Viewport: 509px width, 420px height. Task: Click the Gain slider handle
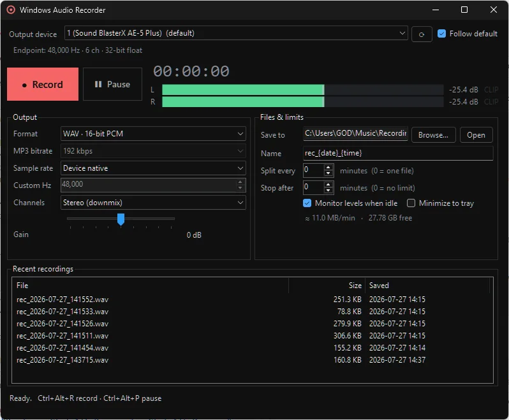coord(121,219)
